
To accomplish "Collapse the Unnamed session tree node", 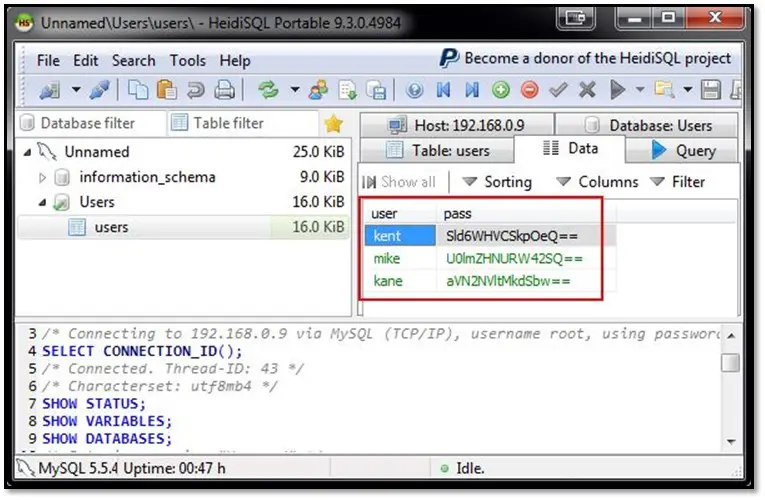I will 26,152.
